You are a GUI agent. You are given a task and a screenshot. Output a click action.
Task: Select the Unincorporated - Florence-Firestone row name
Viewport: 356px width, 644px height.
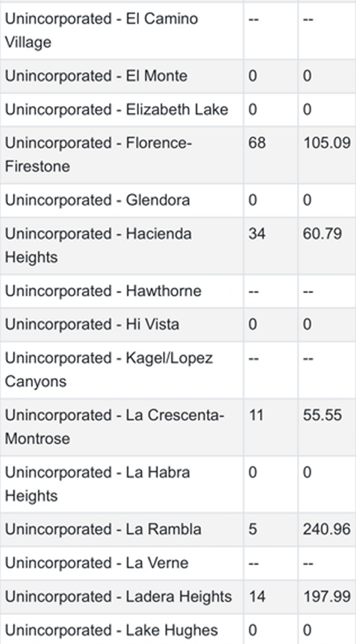[98, 155]
